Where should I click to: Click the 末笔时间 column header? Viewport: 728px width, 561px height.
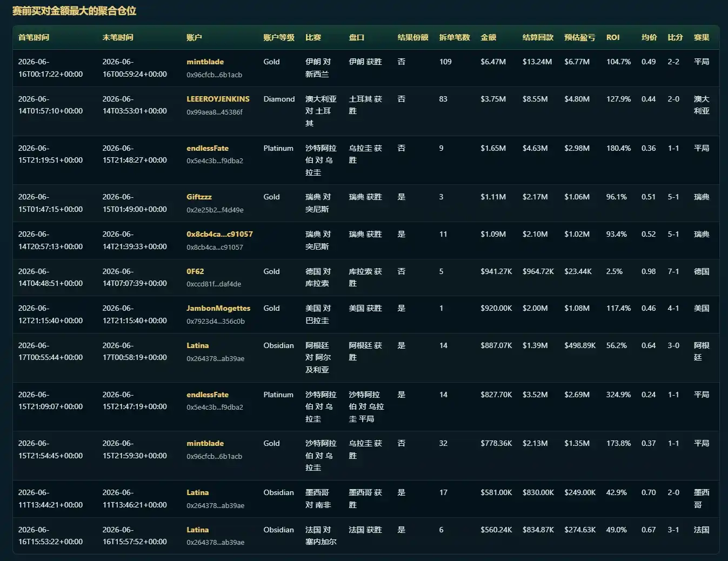tap(118, 37)
